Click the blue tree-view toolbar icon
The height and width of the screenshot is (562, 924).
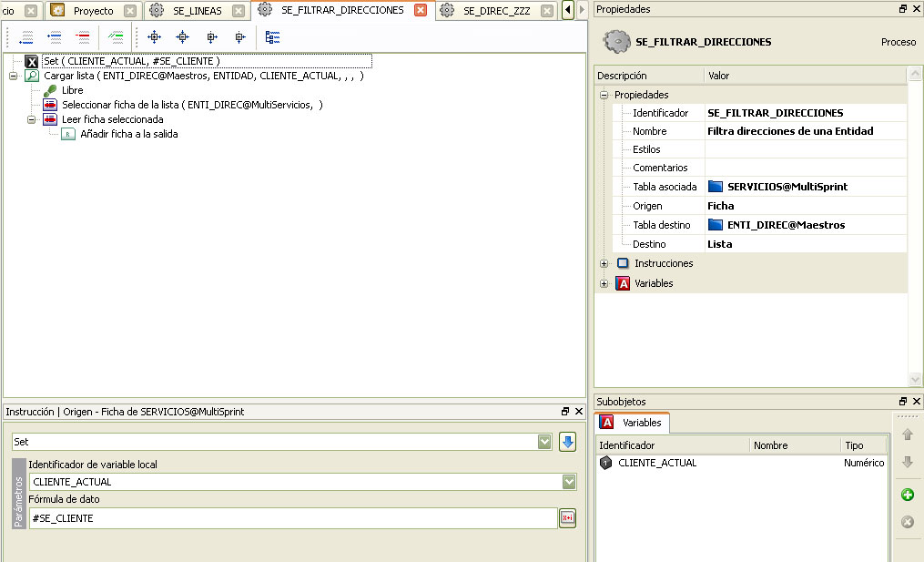pyautogui.click(x=272, y=37)
